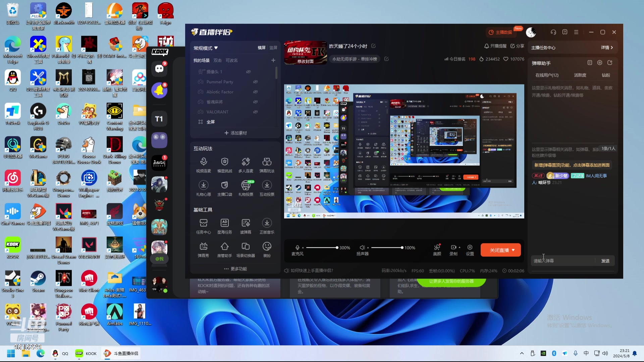Open 任务中心 task center
This screenshot has width=644, height=362.
tap(204, 226)
